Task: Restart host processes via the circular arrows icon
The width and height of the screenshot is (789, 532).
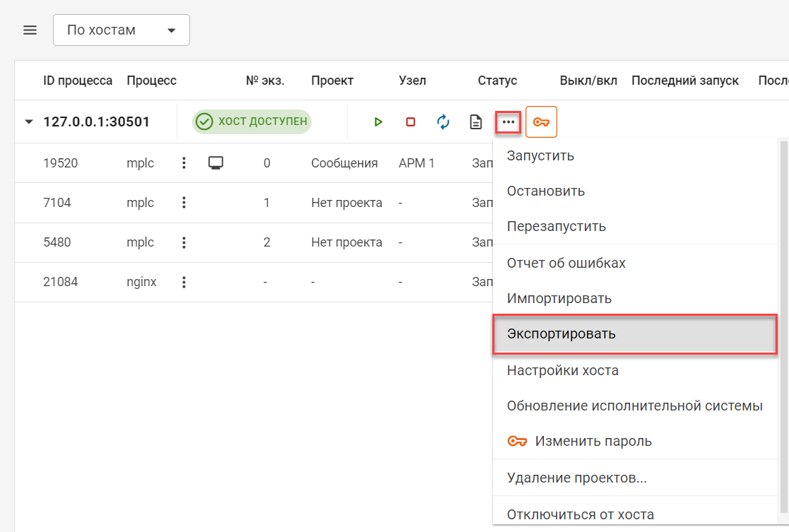Action: (443, 122)
